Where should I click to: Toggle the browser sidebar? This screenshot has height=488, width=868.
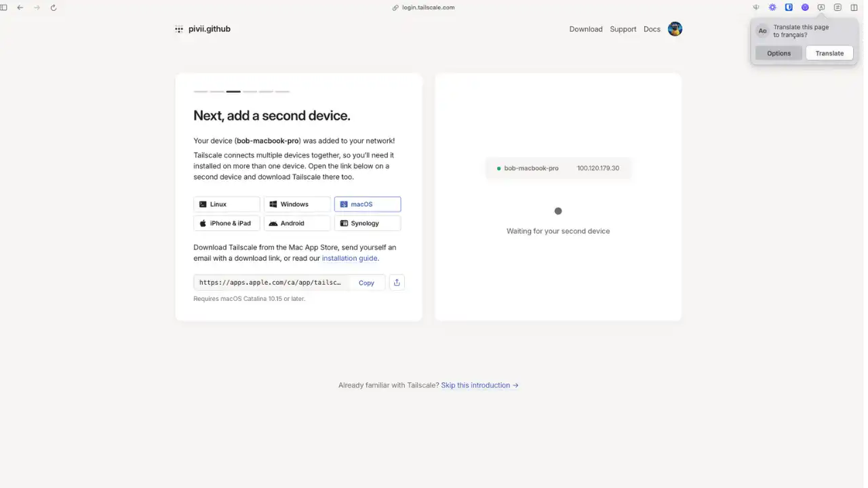(x=4, y=7)
